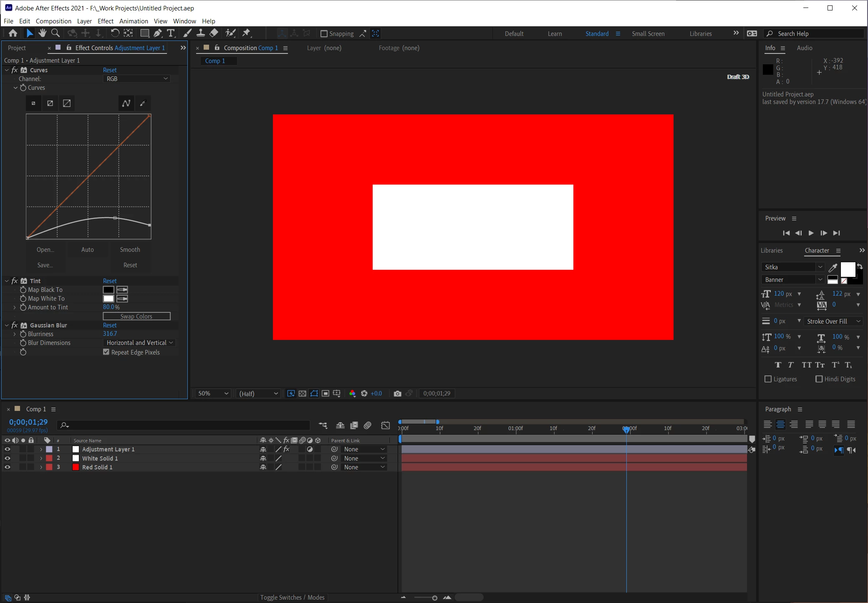Select the curves pencil draw tool
Screen dimensions: 868x603
(x=143, y=103)
